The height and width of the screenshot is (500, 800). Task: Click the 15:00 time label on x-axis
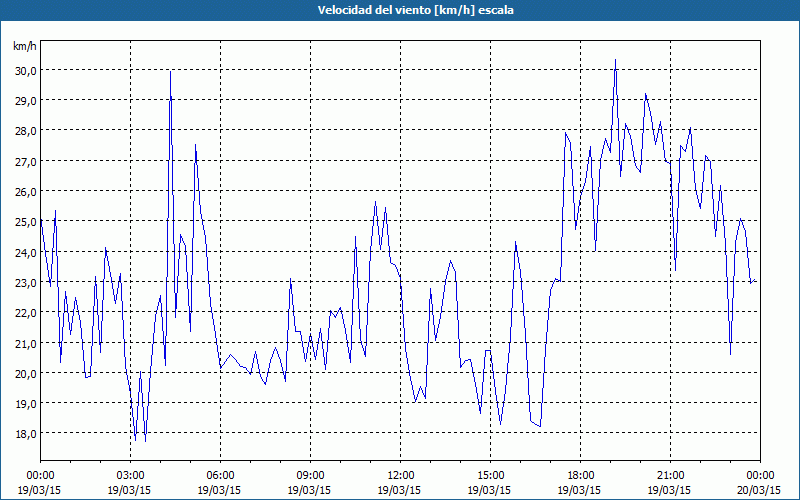[490, 476]
